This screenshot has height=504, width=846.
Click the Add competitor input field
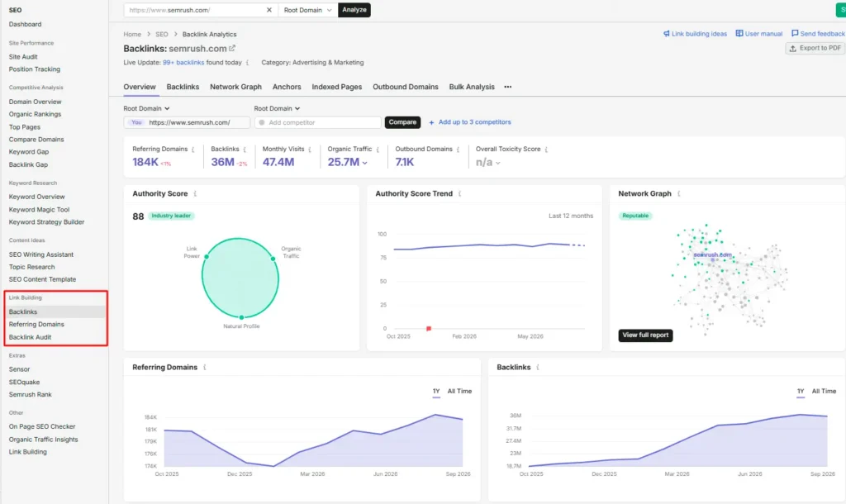click(x=318, y=122)
